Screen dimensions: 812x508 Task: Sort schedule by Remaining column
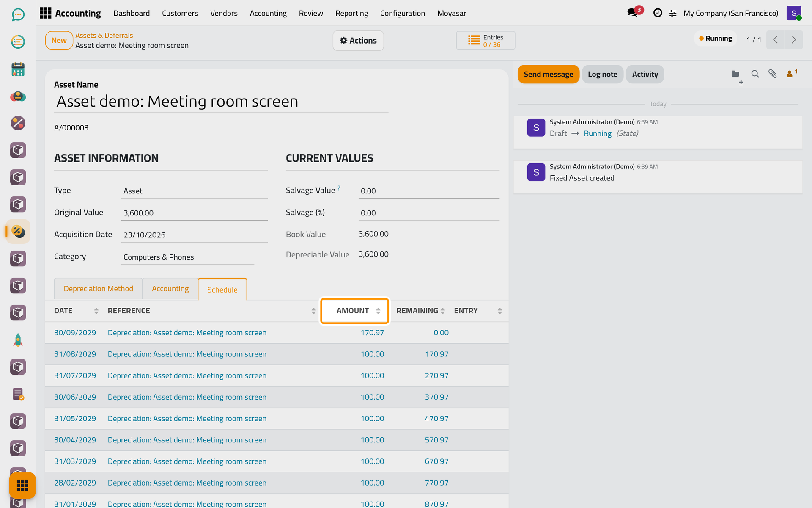tap(420, 311)
